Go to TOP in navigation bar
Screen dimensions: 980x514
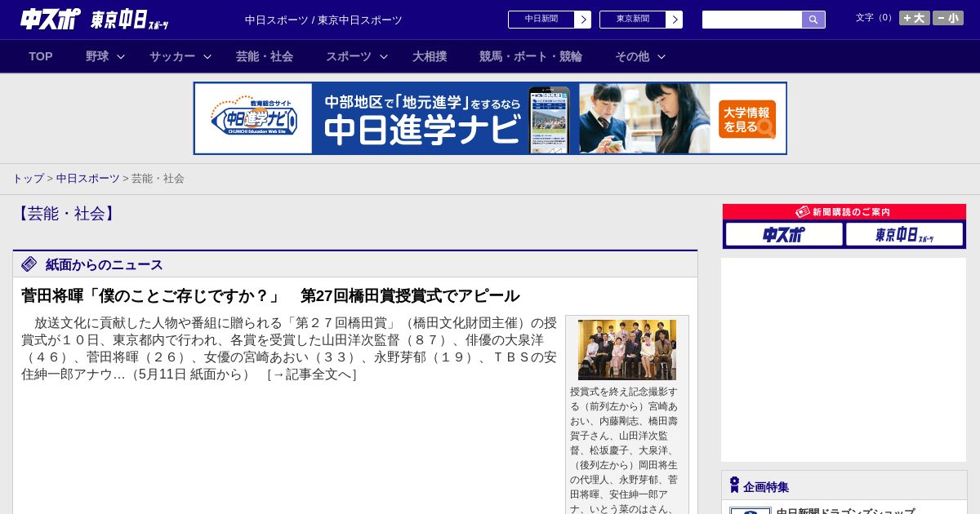[41, 56]
